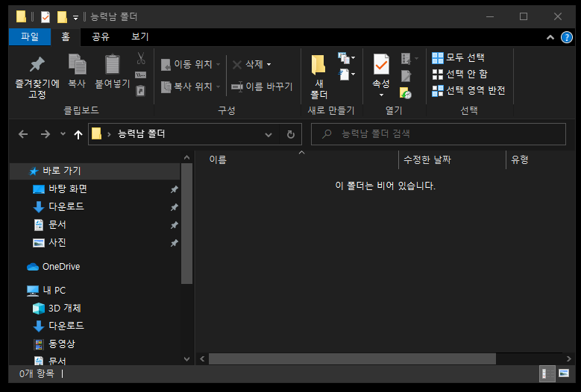The width and height of the screenshot is (581, 392).
Task: Open the 파일 (File) tab
Action: (x=30, y=37)
